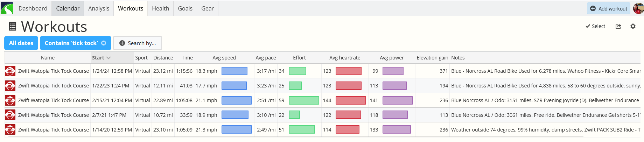Open the 1/22/23 Tick Tock Course workout

[x=54, y=86]
